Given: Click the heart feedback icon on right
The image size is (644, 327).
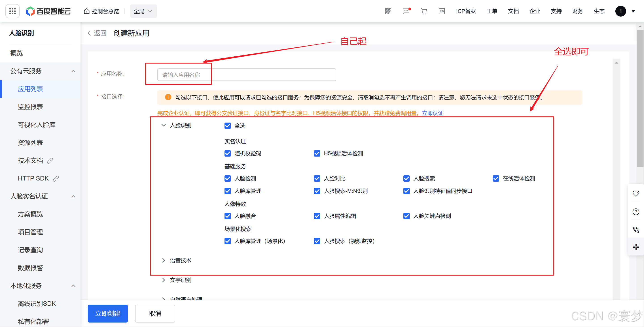Looking at the screenshot, I should (x=636, y=193).
